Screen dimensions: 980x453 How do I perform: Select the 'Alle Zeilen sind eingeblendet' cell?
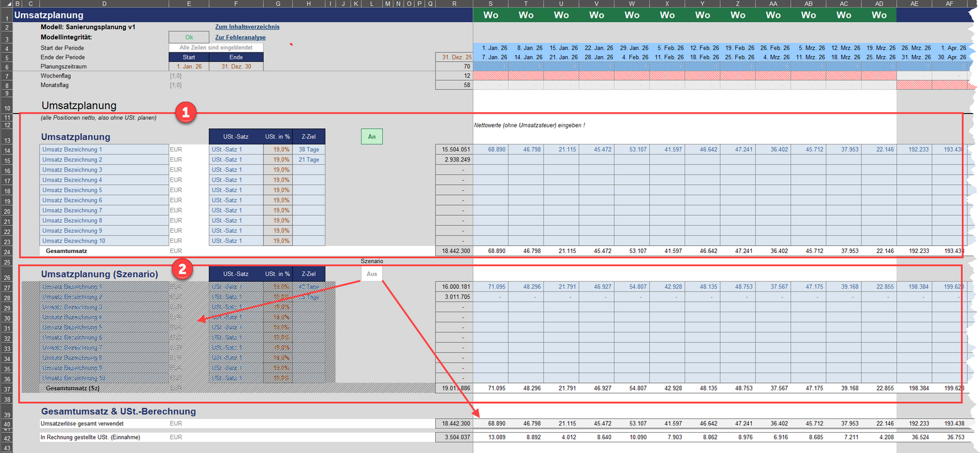(216, 47)
